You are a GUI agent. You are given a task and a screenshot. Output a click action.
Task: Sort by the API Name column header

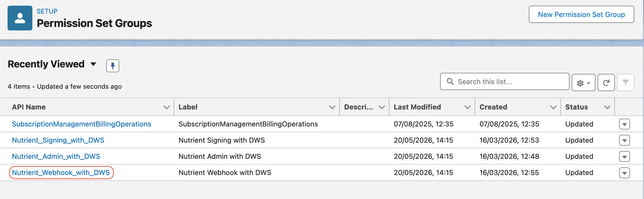(x=29, y=107)
